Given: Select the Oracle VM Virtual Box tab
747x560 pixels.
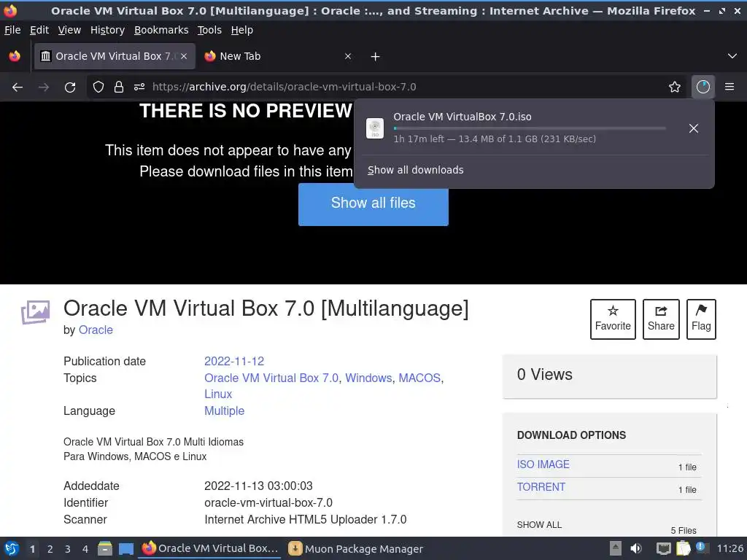Looking at the screenshot, I should (x=115, y=56).
